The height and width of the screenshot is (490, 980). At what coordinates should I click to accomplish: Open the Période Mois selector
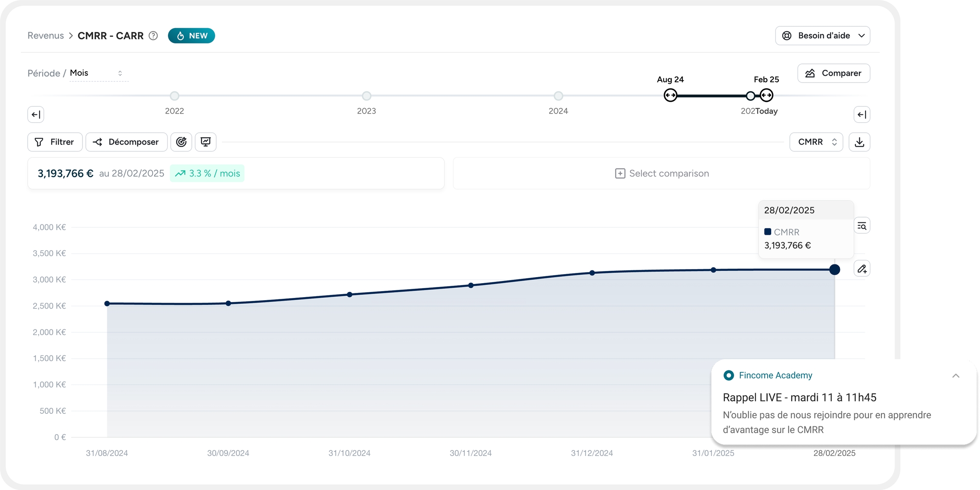pyautogui.click(x=98, y=73)
